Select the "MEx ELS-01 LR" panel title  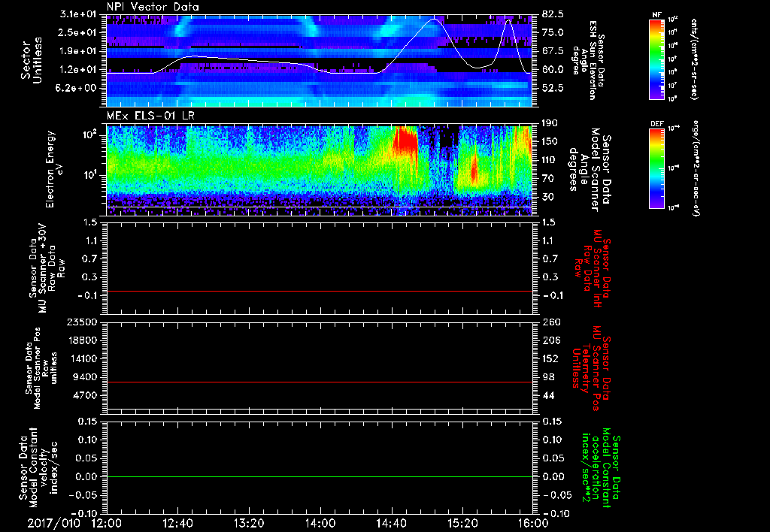pyautogui.click(x=150, y=116)
